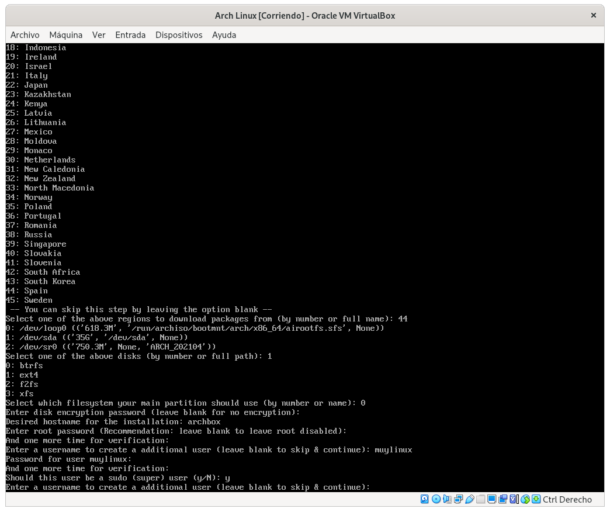610x512 pixels.
Task: Click the '1: /dev/sda' disk entry line
Action: coord(97,337)
